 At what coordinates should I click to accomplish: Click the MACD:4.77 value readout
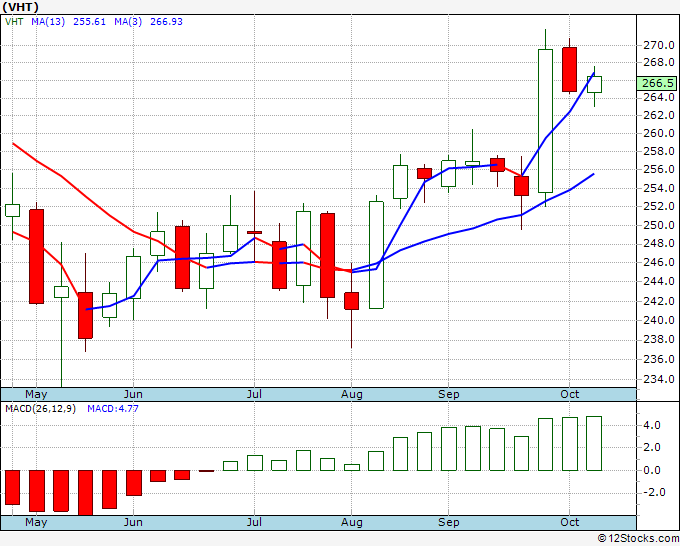(x=113, y=409)
